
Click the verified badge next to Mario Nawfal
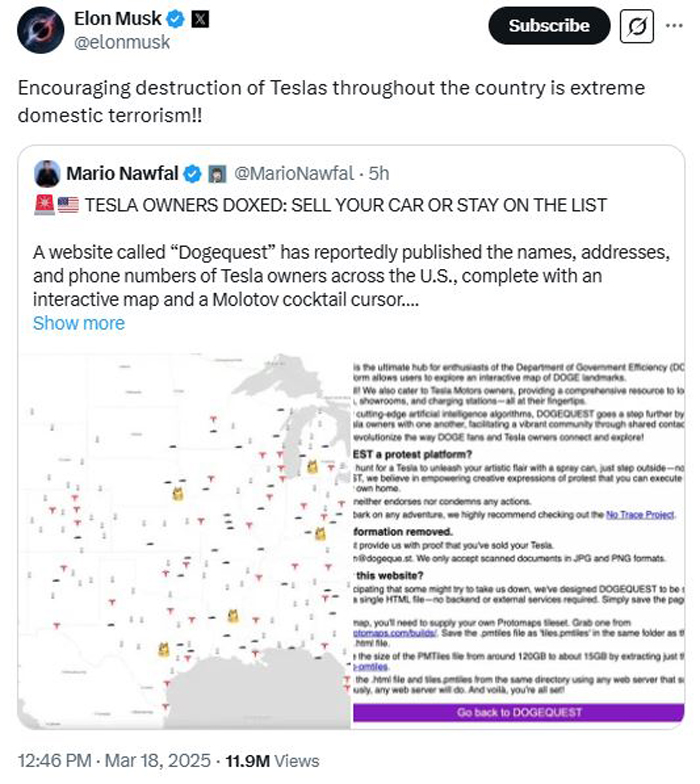193,174
